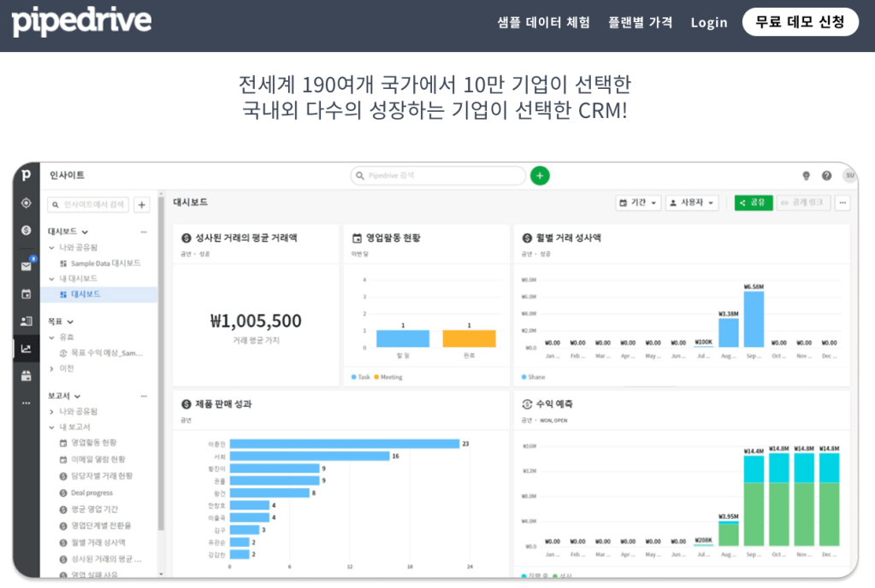Open 기간 period dropdown
This screenshot has height=588, width=875.
[x=638, y=203]
